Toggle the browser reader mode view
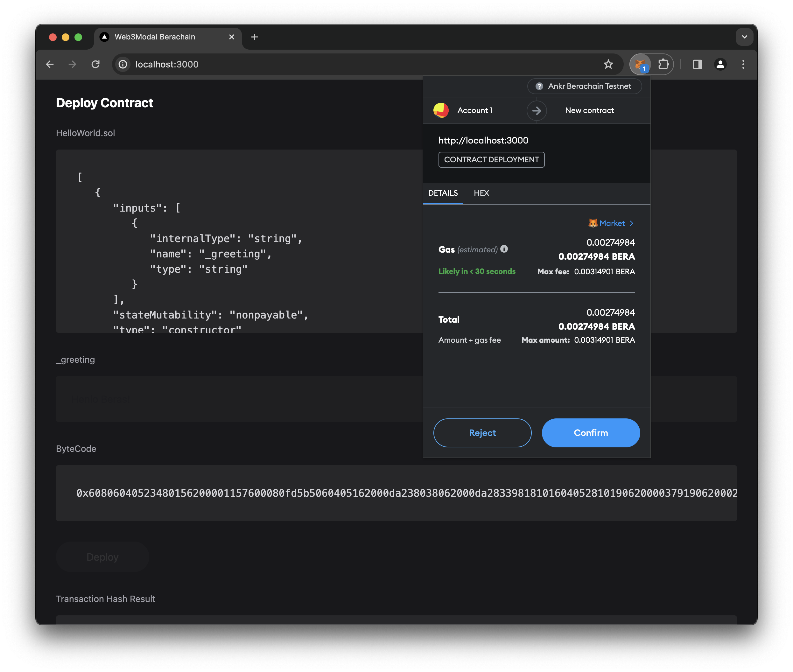 697,64
